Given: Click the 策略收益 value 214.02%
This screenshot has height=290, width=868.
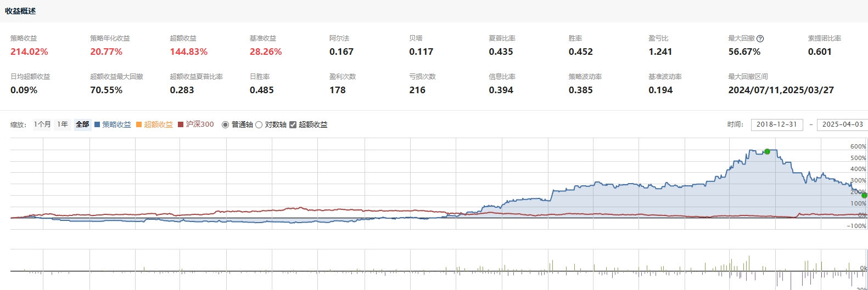Looking at the screenshot, I should click(29, 52).
